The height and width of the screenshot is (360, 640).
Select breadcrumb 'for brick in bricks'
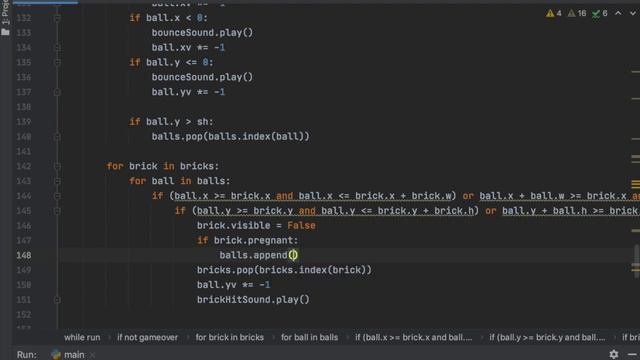tap(229, 337)
